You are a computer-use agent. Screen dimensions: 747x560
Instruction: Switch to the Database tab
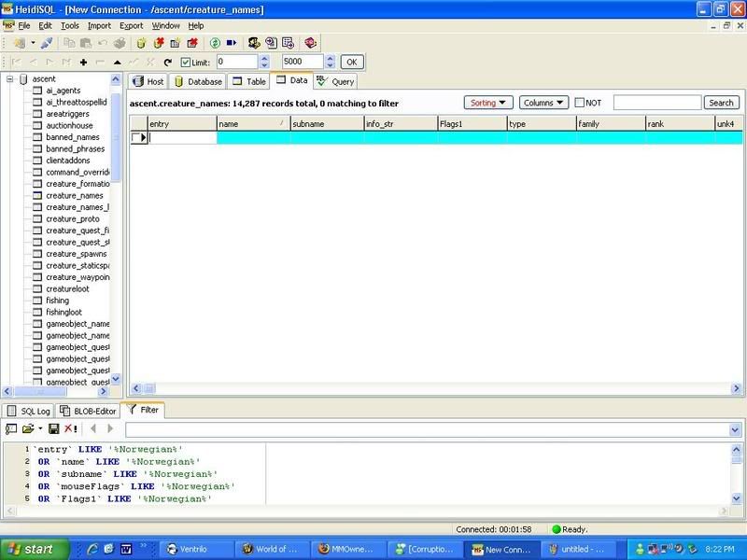(198, 81)
